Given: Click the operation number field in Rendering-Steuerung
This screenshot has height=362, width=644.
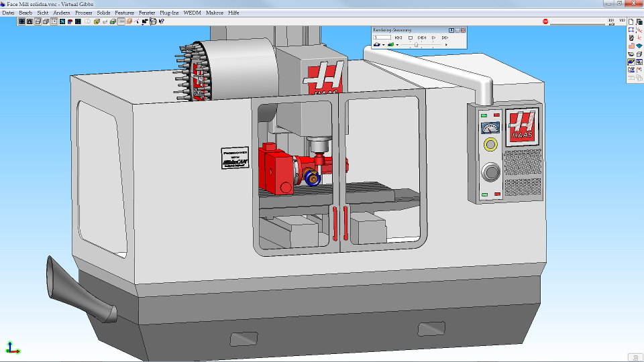Looking at the screenshot, I should (382, 38).
